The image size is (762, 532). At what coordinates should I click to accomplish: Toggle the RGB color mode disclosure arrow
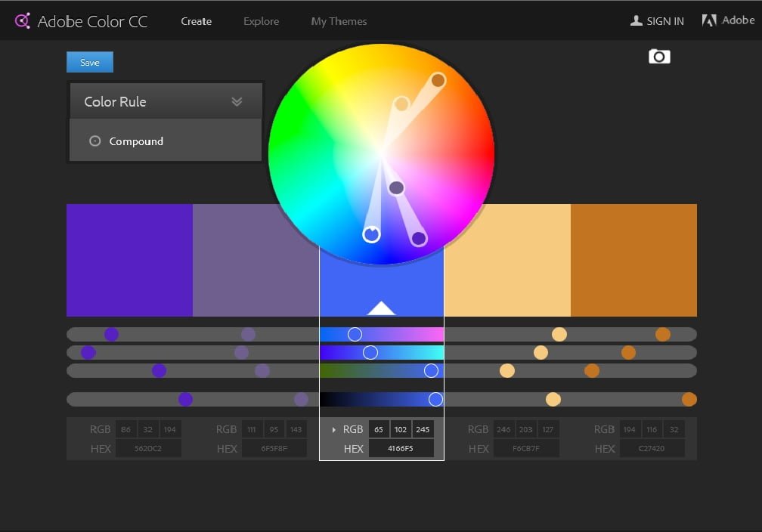pyautogui.click(x=334, y=430)
